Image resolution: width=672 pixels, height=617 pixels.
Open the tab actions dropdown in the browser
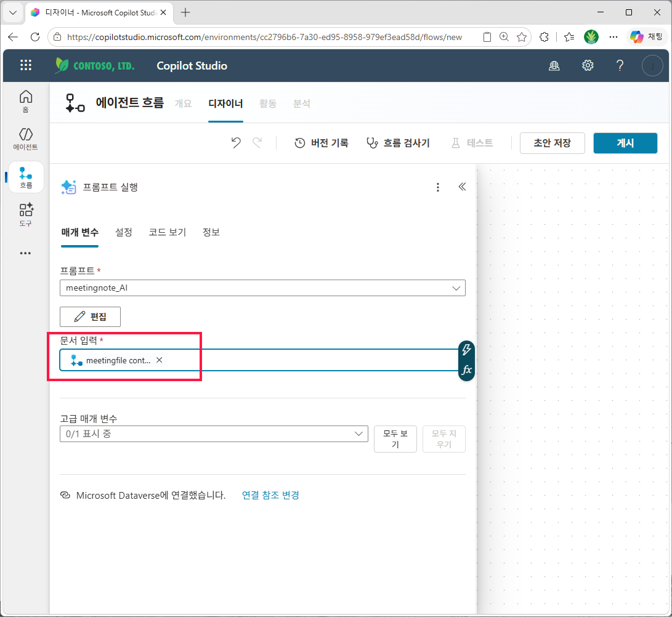pos(13,12)
